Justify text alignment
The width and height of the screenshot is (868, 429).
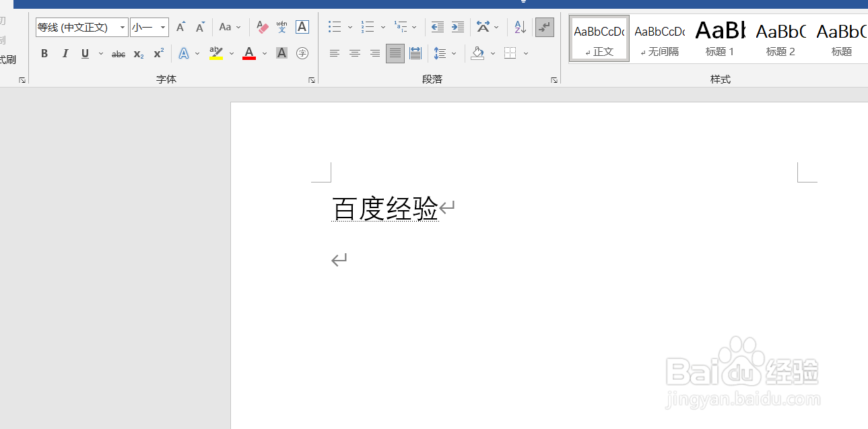coord(395,53)
